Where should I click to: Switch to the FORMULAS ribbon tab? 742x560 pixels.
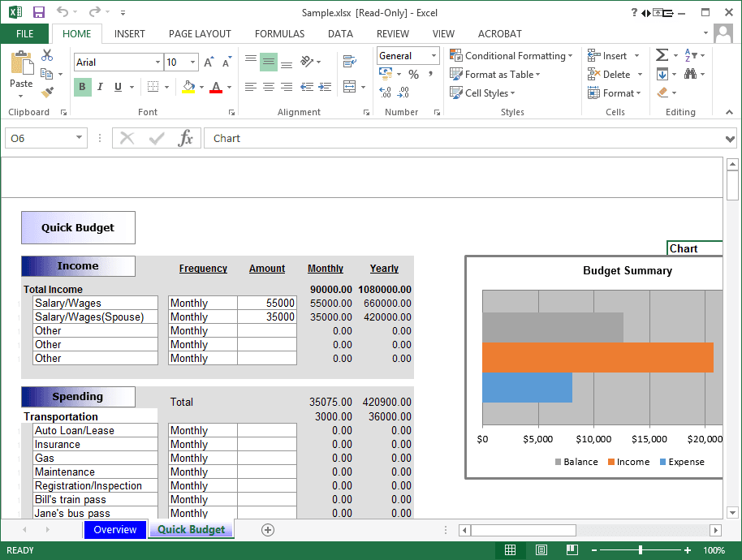coord(279,33)
